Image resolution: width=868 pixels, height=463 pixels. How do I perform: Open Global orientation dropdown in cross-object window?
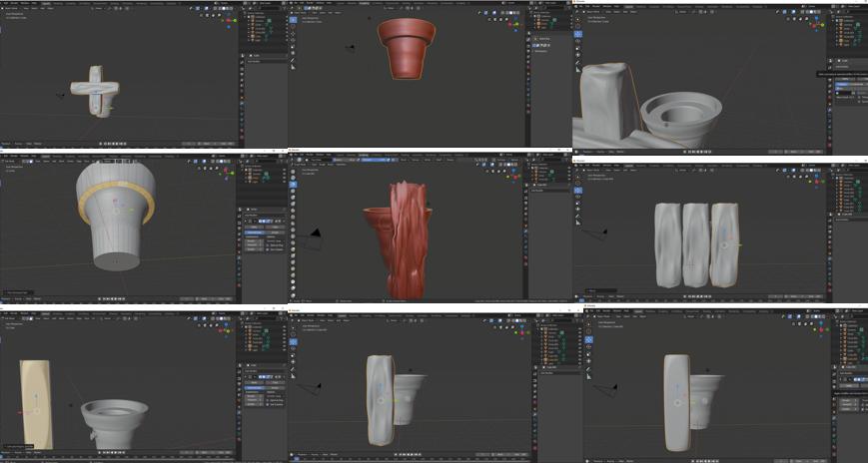point(101,8)
